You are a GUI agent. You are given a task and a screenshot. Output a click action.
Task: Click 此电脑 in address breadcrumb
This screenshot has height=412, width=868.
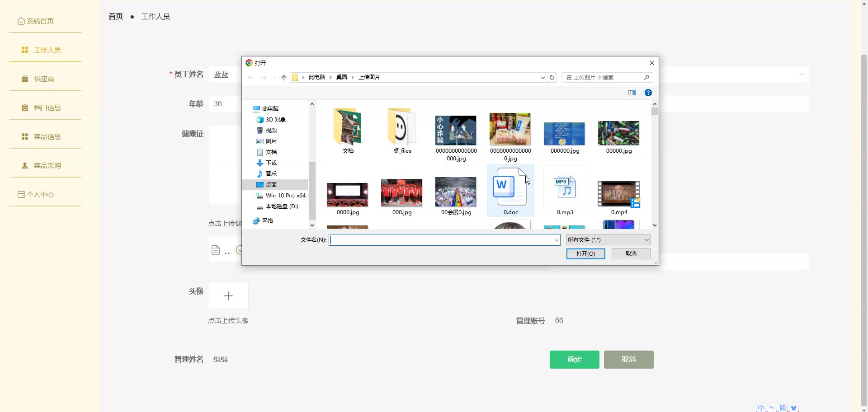click(317, 77)
